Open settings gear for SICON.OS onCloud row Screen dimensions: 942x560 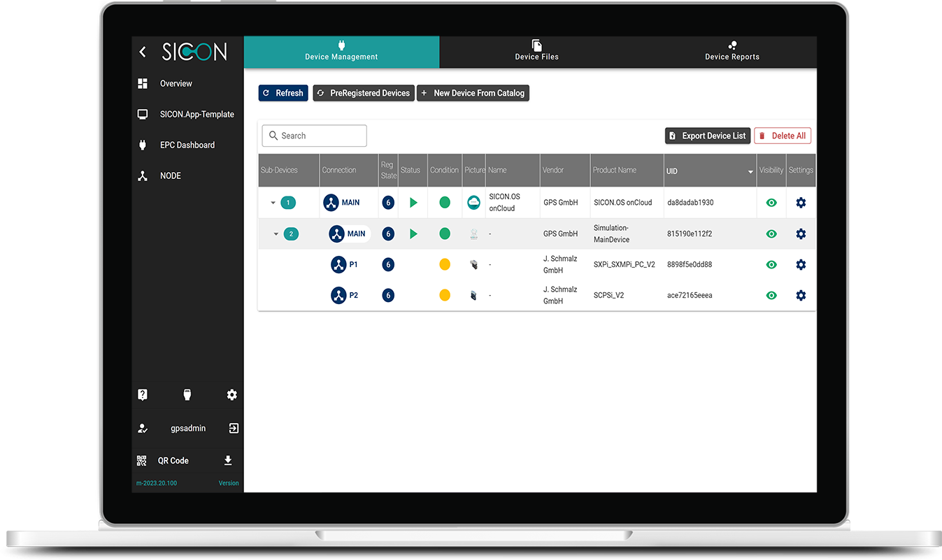point(801,203)
